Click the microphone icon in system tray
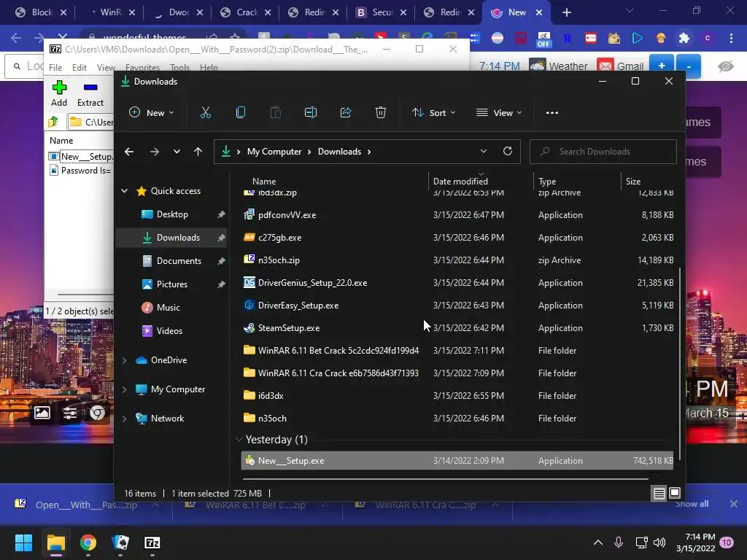Viewport: 747px width, 560px height. pos(619,542)
